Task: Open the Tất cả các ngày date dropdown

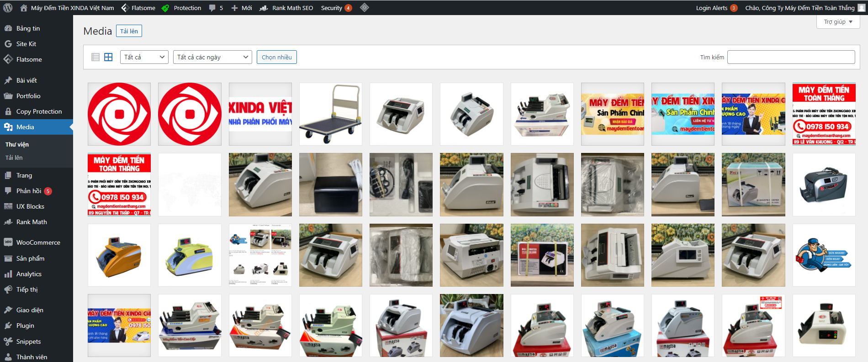Action: 212,57
